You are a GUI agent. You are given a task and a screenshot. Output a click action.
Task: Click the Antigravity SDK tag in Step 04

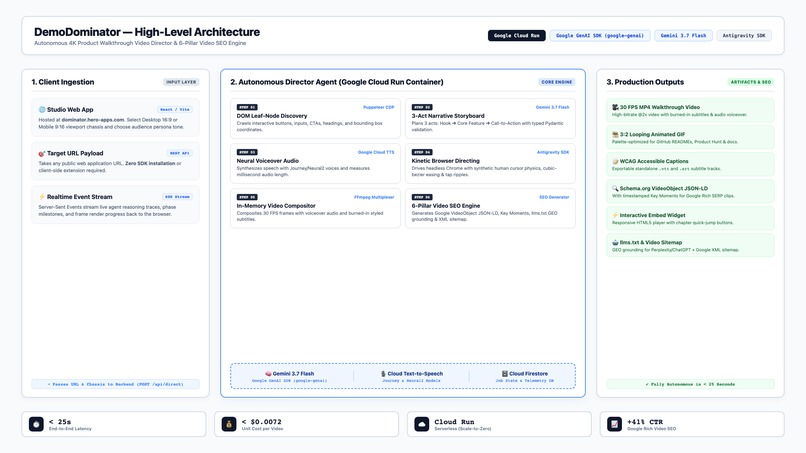click(553, 152)
